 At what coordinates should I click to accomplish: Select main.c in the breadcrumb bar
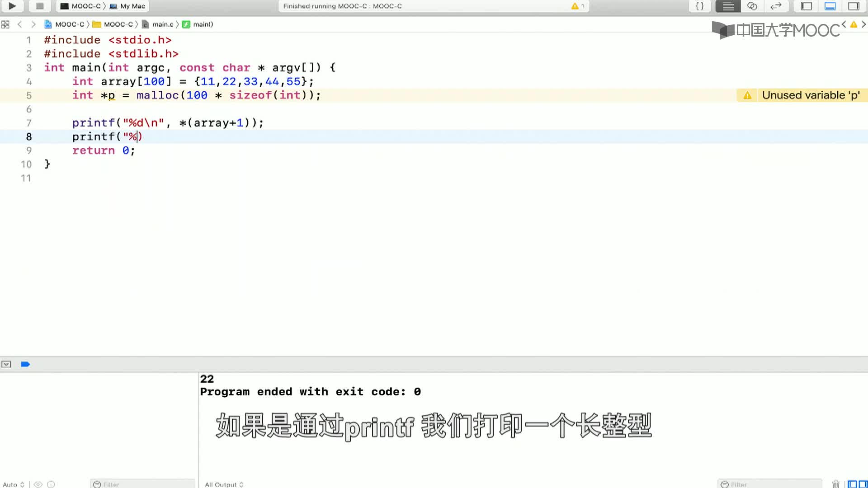coord(162,24)
